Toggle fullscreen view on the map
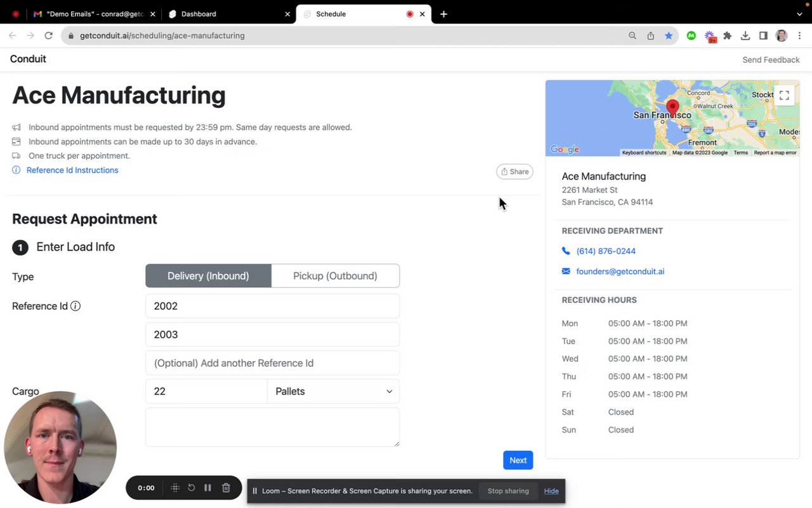812x508 pixels. pyautogui.click(x=784, y=95)
